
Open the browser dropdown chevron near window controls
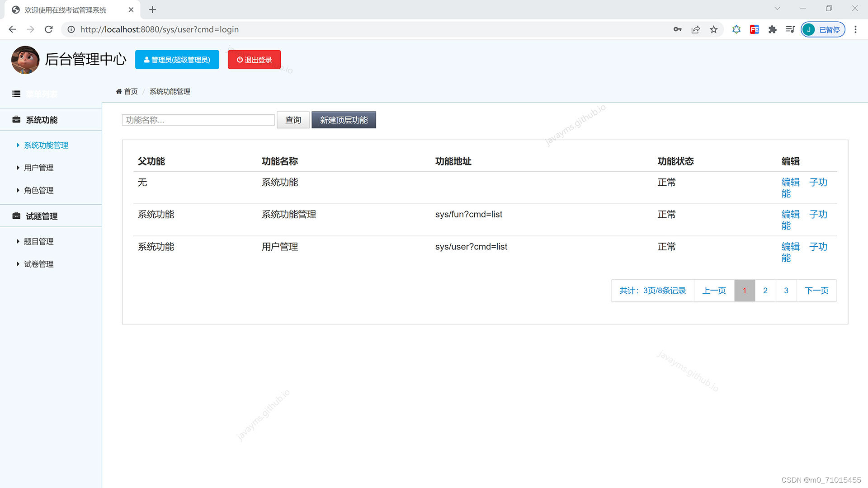(x=777, y=8)
